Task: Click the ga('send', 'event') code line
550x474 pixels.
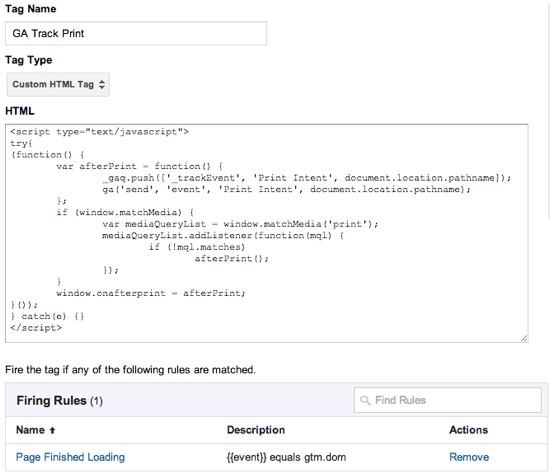Action: coord(286,189)
